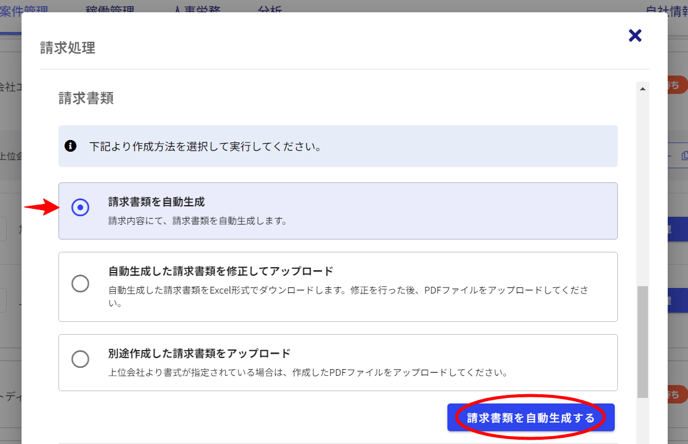The image size is (688, 444).
Task: Click the orange status badge at the right edge
Action: pos(676,87)
